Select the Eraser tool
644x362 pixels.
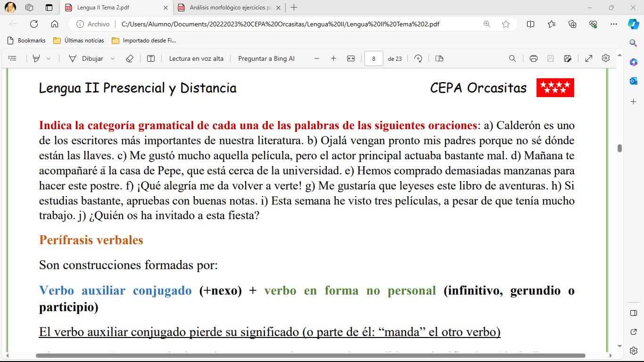(130, 58)
